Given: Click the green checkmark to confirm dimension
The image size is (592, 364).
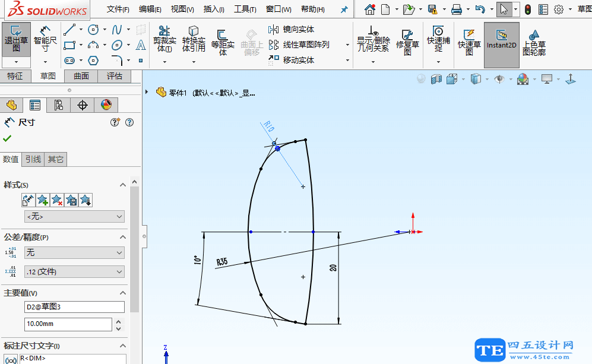Looking at the screenshot, I should (x=8, y=138).
